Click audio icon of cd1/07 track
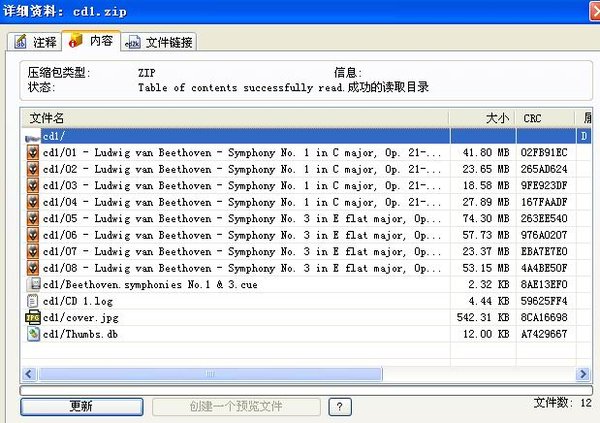 [x=33, y=252]
